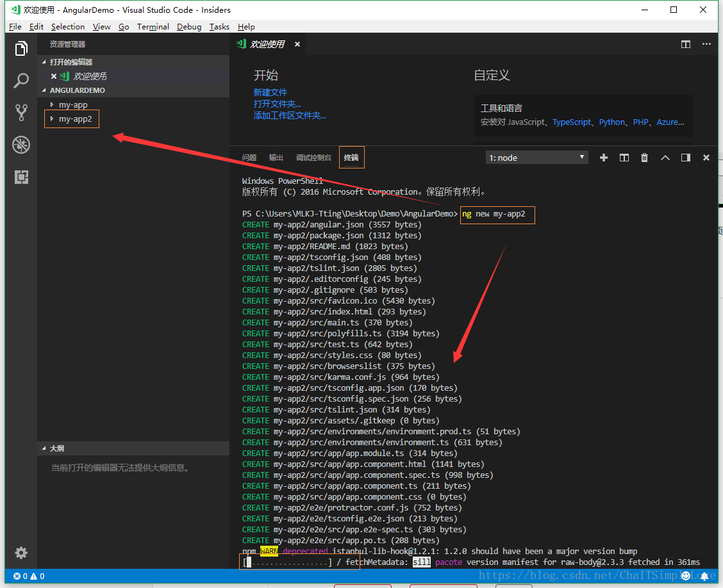Click the PHP install link
The width and height of the screenshot is (723, 588).
click(640, 122)
